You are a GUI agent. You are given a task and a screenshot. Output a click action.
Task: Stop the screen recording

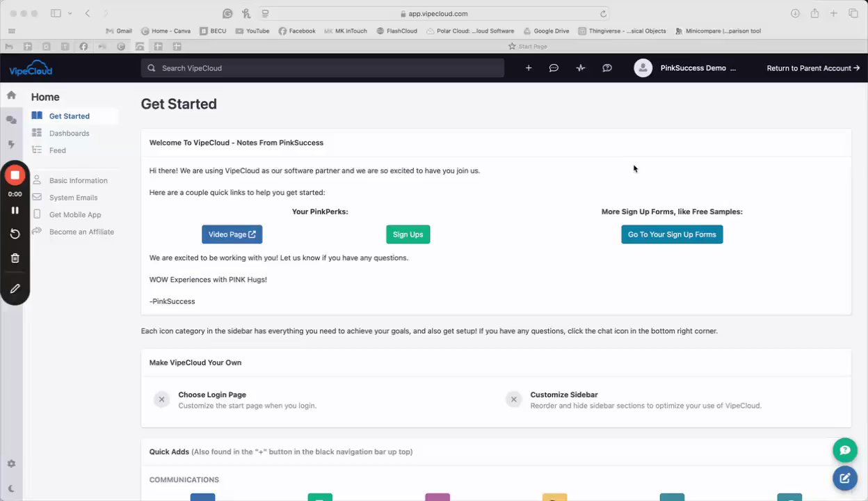click(15, 175)
